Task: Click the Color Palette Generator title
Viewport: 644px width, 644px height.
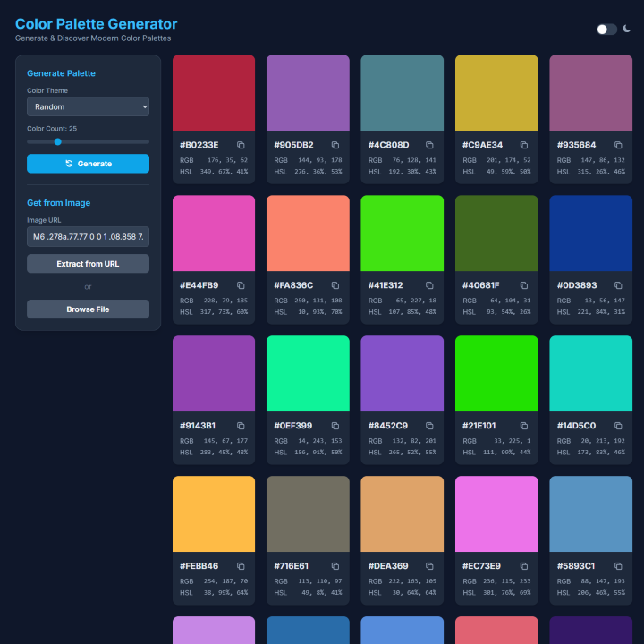Action: [96, 24]
